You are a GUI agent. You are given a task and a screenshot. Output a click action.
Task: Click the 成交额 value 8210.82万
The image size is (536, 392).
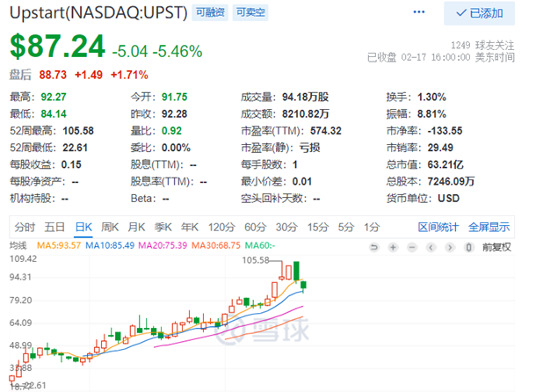[305, 113]
